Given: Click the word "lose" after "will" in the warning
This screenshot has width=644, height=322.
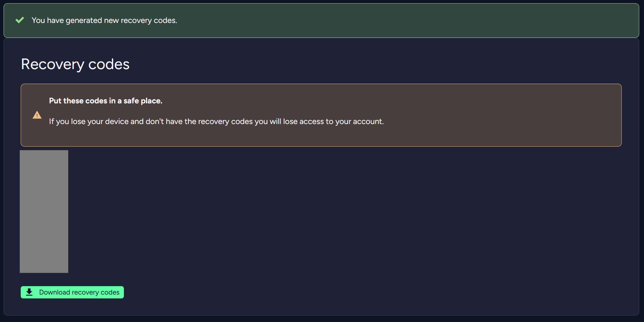Looking at the screenshot, I should (x=290, y=121).
